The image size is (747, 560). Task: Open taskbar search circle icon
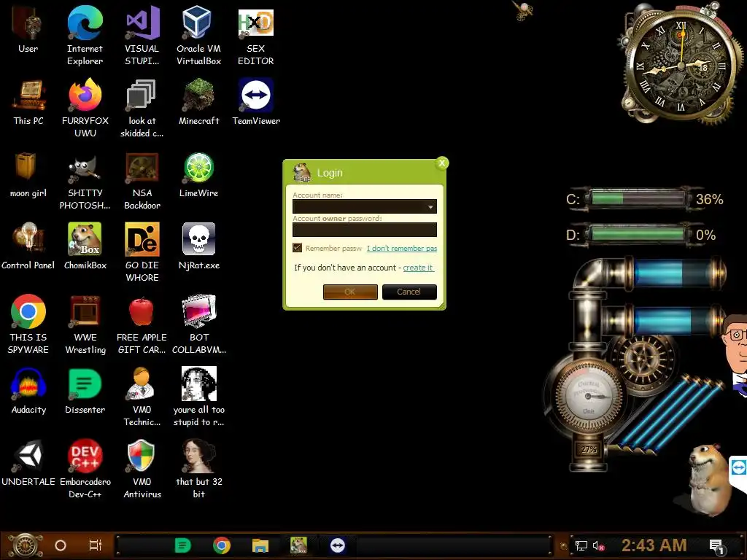pos(61,545)
